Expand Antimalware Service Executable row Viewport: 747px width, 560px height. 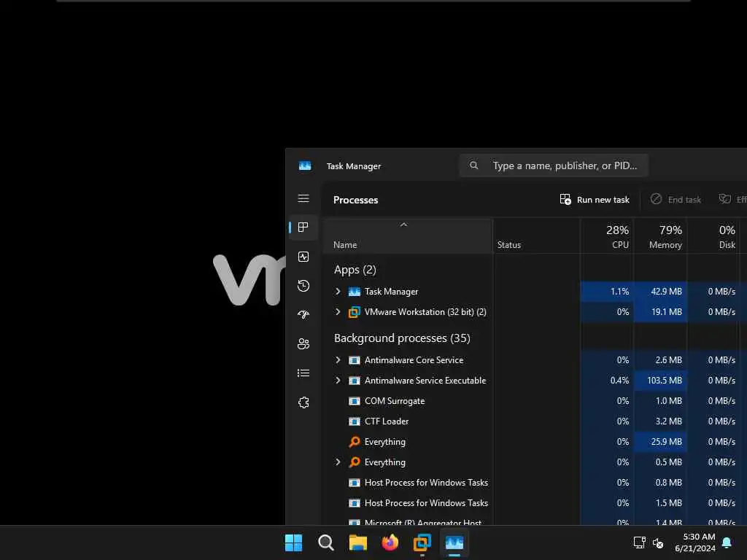(338, 381)
